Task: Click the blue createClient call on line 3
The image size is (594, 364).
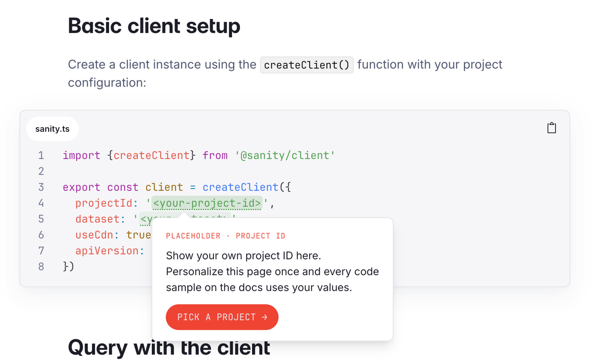Action: pyautogui.click(x=240, y=187)
